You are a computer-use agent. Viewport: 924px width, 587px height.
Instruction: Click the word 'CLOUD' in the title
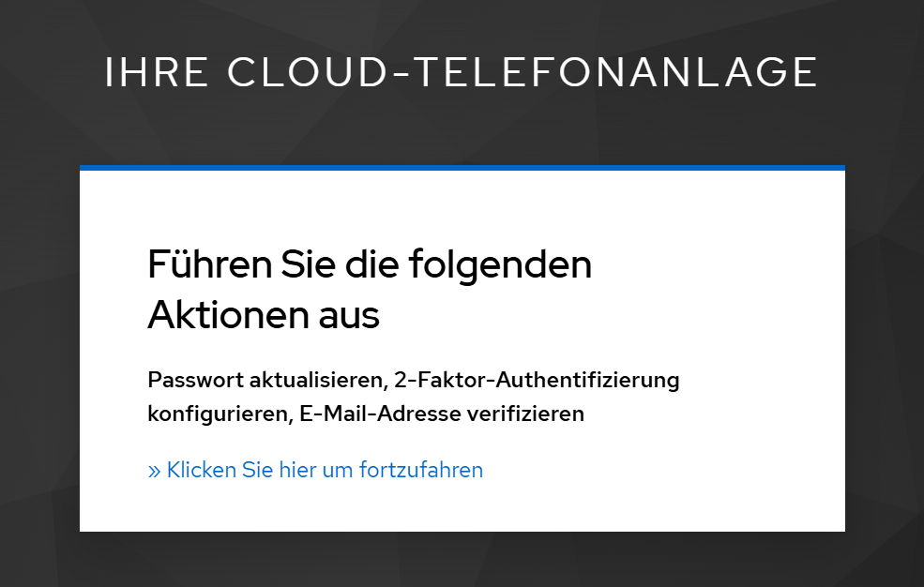(x=307, y=72)
